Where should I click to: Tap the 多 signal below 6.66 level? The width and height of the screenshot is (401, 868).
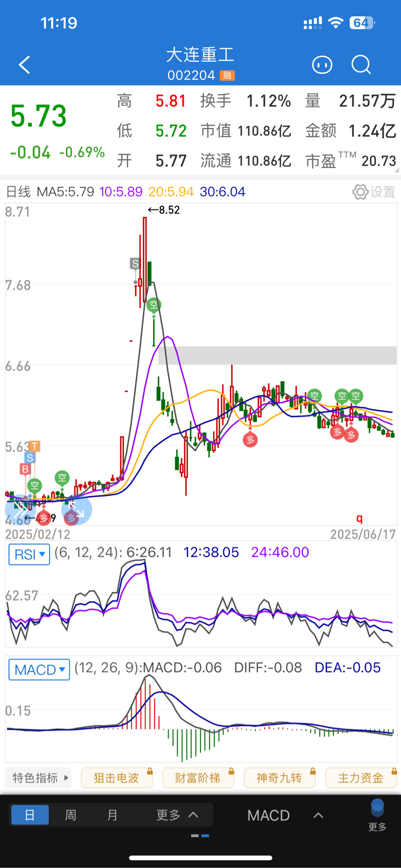point(250,440)
